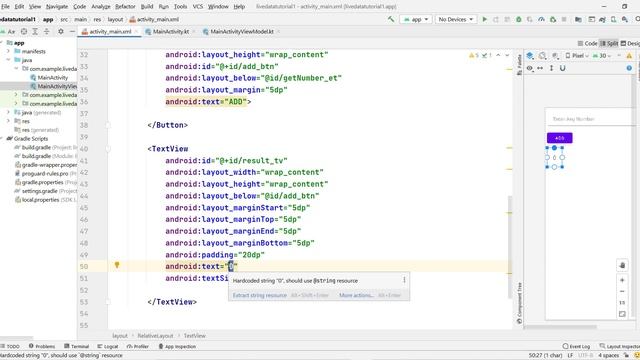Click Attach Debugger to Android Process icon
This screenshot has width=640, height=360.
(553, 19)
